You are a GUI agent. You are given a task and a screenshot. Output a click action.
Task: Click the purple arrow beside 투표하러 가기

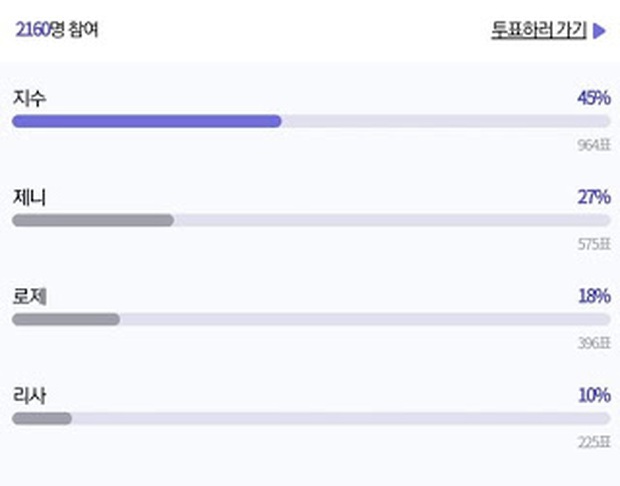[600, 30]
